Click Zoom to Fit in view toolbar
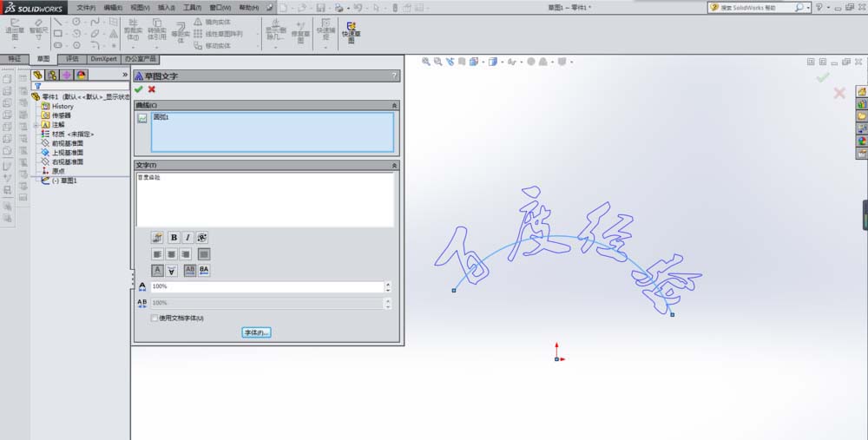Screen dimensions: 868x440 425,62
